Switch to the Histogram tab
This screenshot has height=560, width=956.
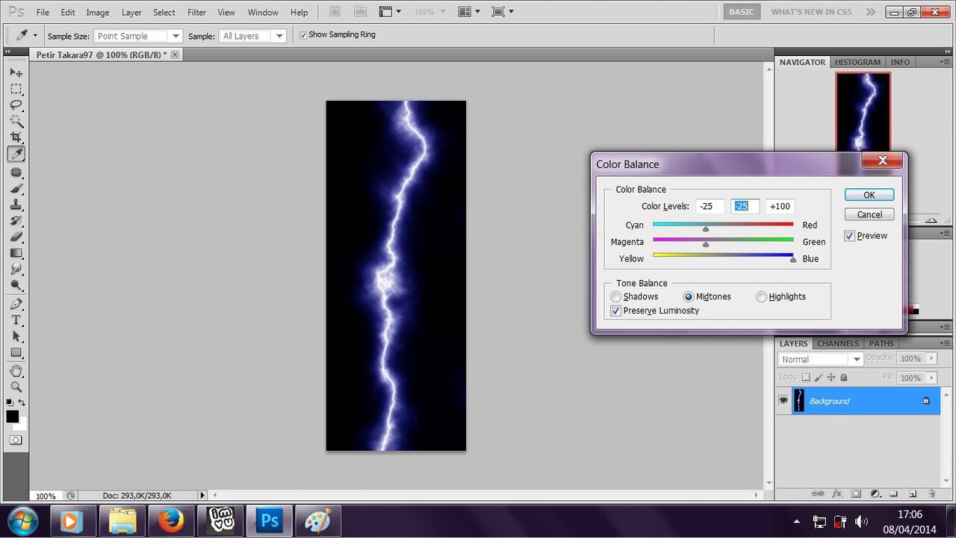click(x=857, y=62)
